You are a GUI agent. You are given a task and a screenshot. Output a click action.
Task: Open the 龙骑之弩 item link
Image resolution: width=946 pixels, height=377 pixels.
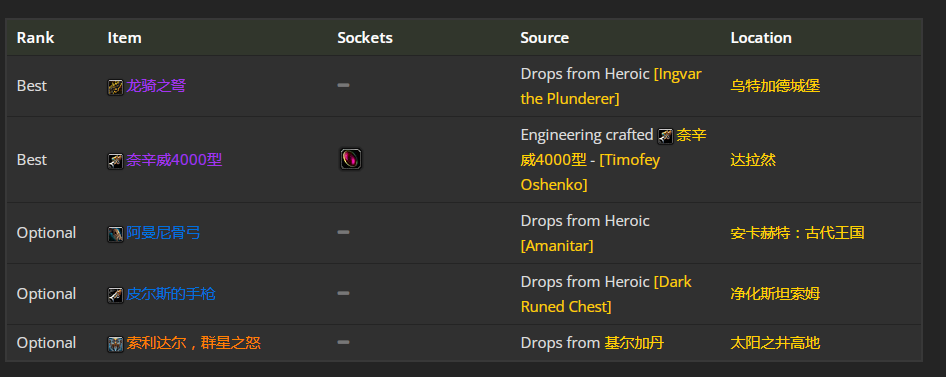tap(156, 86)
